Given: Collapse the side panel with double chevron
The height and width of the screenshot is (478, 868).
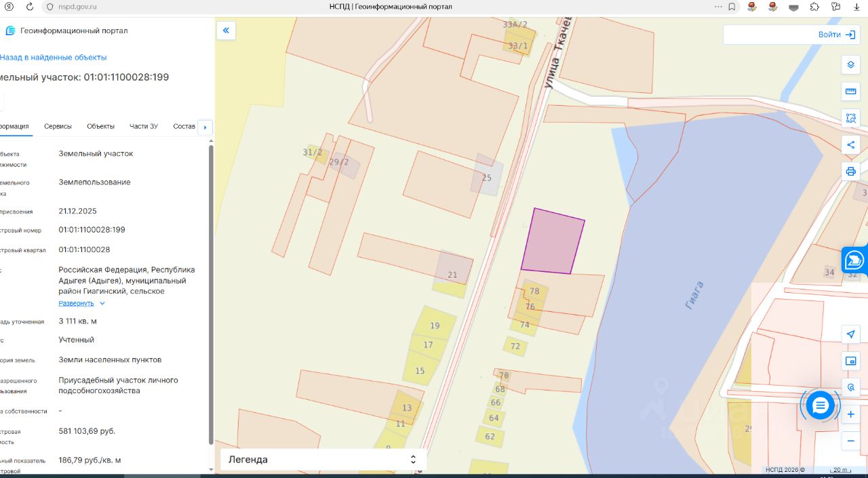Looking at the screenshot, I should click(226, 31).
